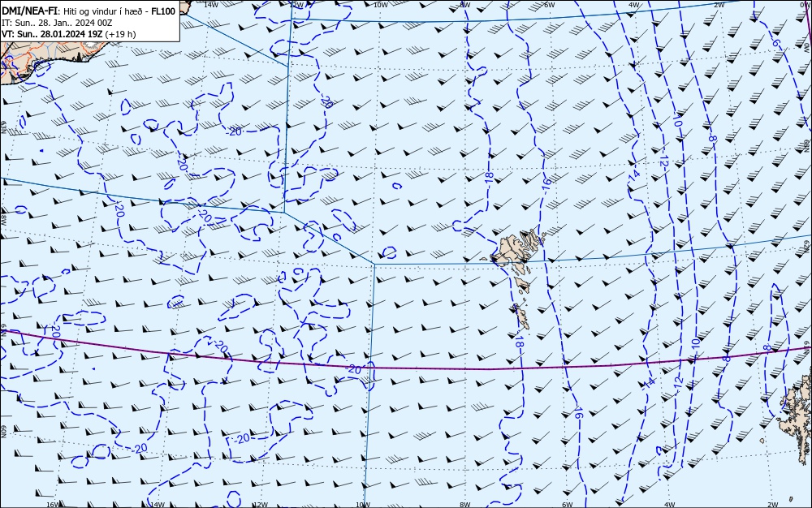This screenshot has width=812, height=508.
Task: Click the 6W longitude label on the bottom edge
Action: [567, 504]
